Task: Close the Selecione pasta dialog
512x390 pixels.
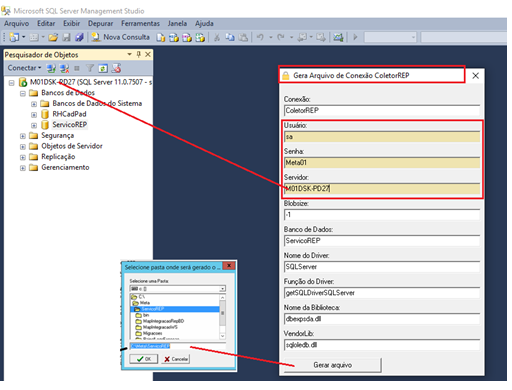Action: tap(229, 266)
